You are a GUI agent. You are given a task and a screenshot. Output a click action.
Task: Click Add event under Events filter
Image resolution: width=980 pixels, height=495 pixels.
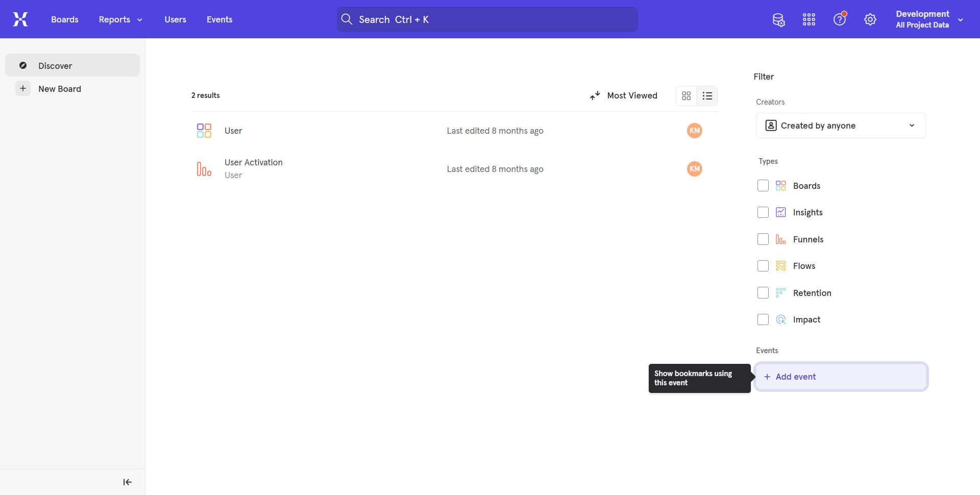click(x=841, y=376)
